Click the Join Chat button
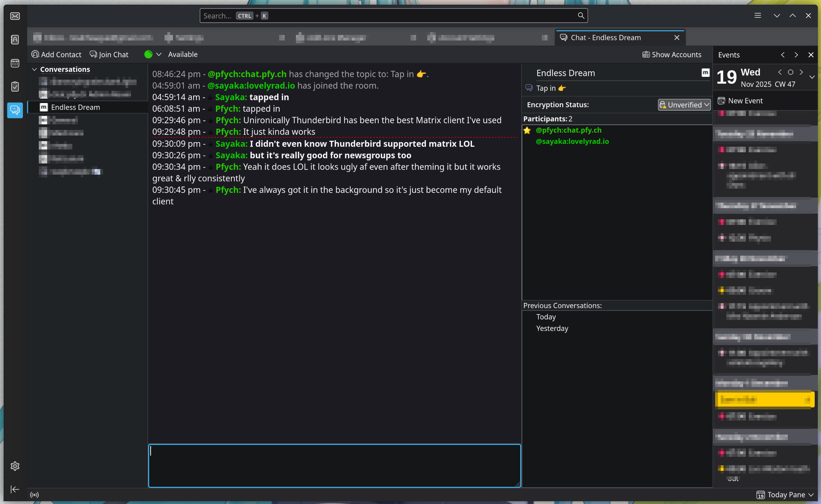The height and width of the screenshot is (504, 821). (109, 54)
